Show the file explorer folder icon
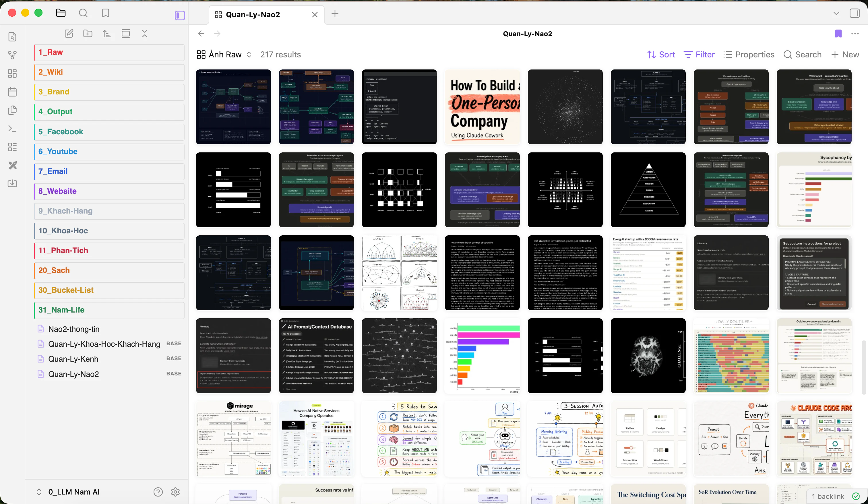868x504 pixels. click(x=61, y=13)
